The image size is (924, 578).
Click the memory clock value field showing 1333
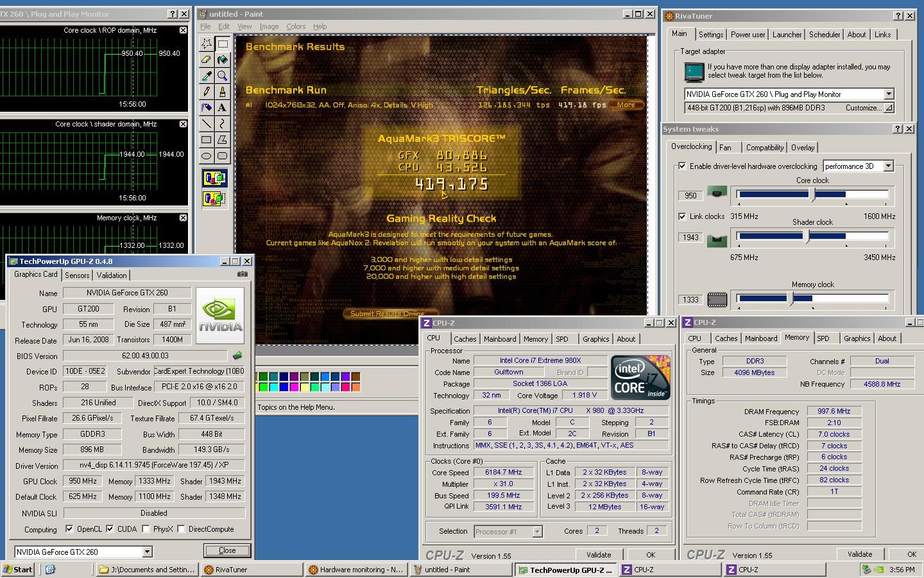690,299
